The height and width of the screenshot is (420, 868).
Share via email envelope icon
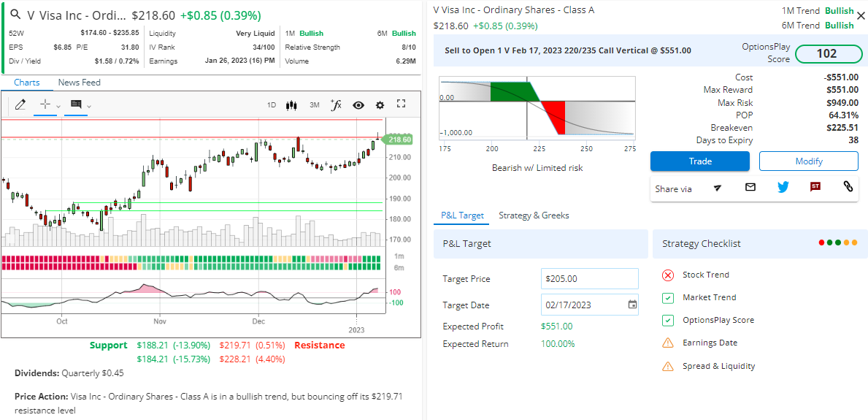pos(750,187)
